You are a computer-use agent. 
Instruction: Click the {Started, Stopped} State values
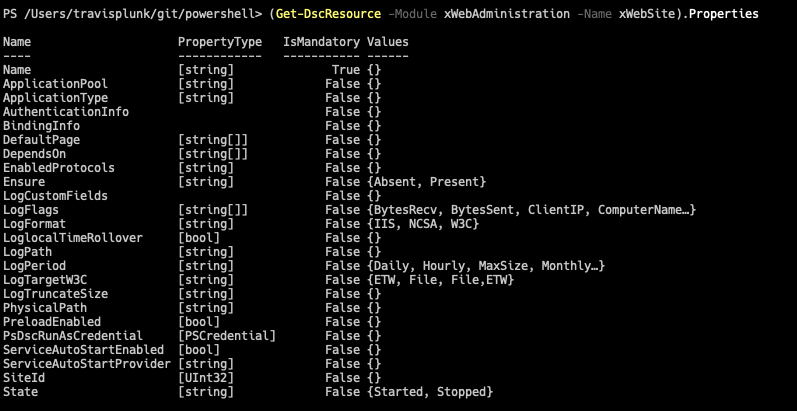click(430, 392)
